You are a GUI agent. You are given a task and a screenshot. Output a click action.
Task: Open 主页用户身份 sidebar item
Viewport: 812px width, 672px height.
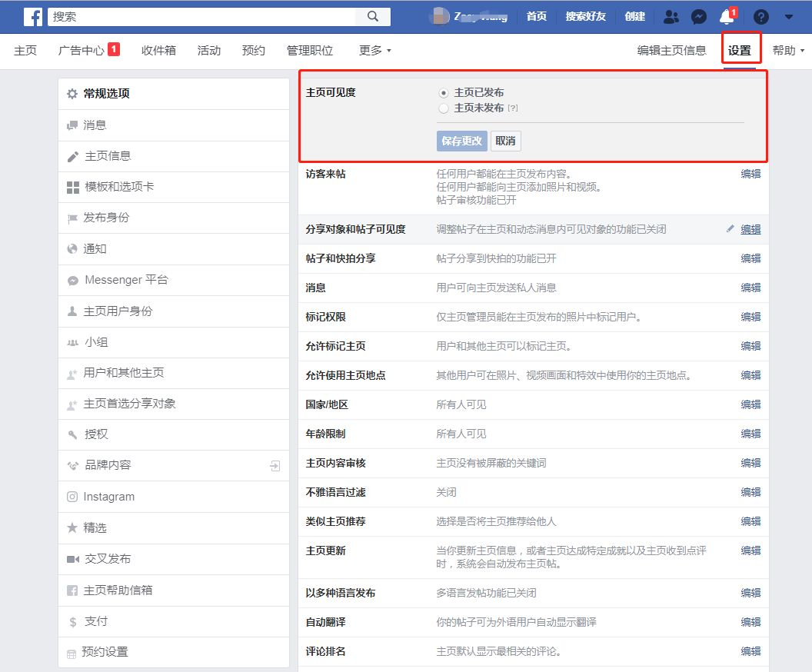pyautogui.click(x=174, y=311)
